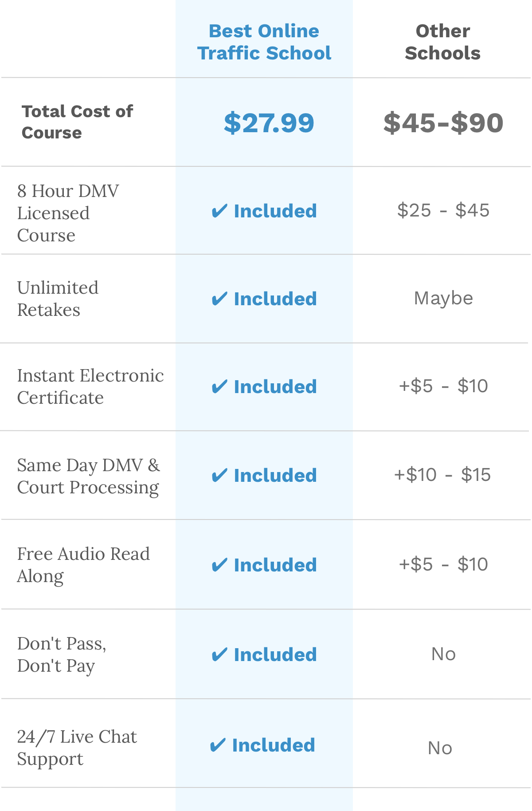532x811 pixels.
Task: Click the Free Audio Read Along label
Action: pyautogui.click(x=83, y=565)
